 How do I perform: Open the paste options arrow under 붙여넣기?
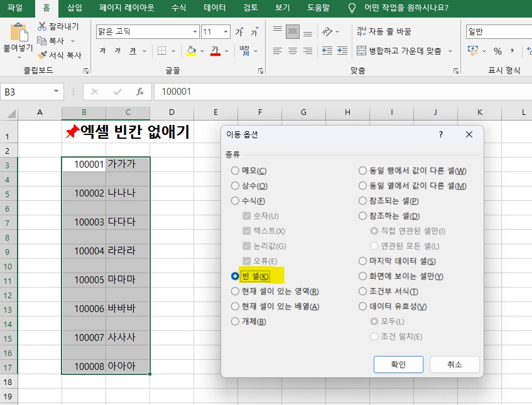click(x=19, y=57)
